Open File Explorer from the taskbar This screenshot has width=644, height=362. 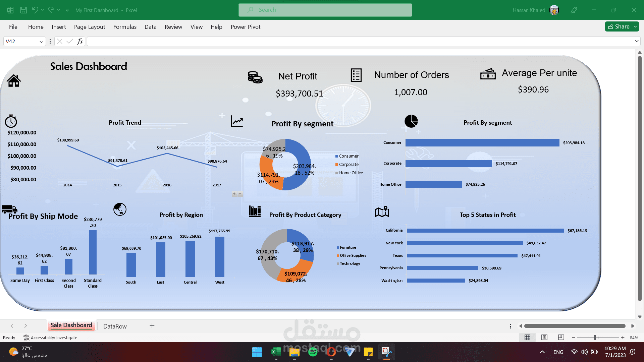click(294, 352)
